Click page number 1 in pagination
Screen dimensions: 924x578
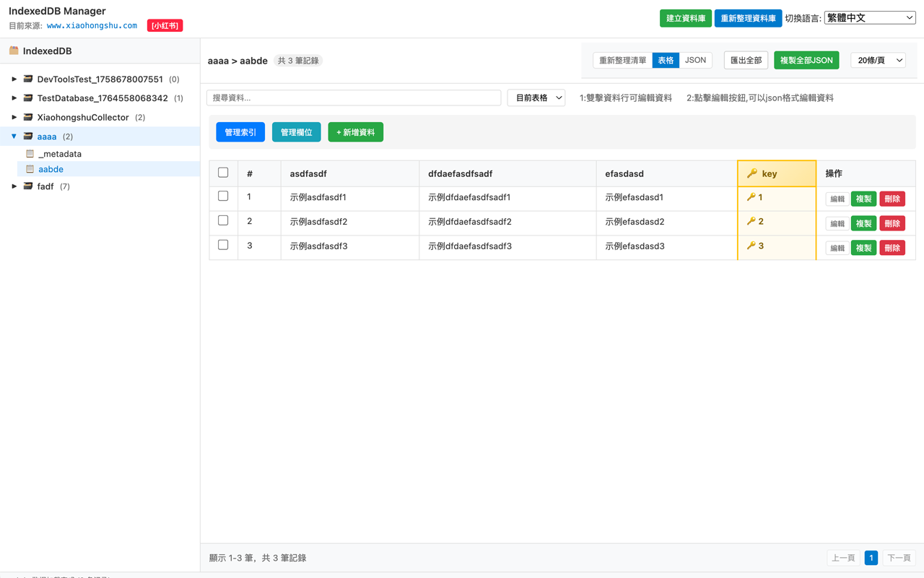point(871,558)
